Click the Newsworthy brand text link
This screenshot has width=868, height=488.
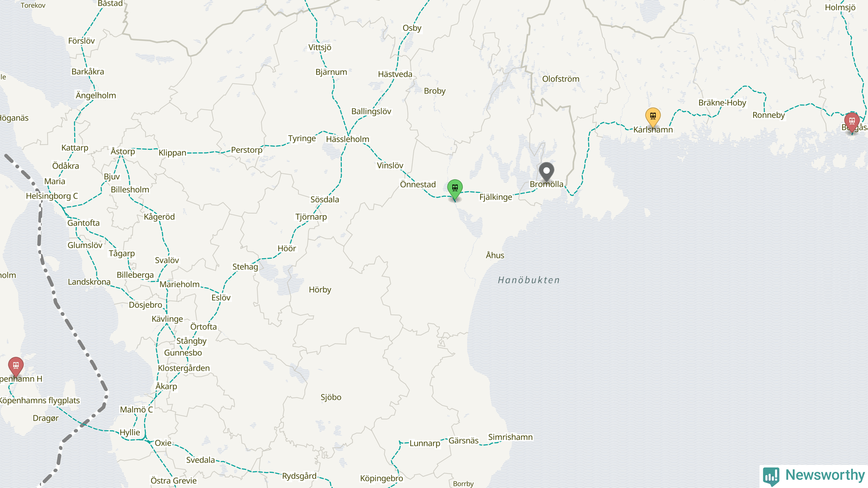[825, 475]
